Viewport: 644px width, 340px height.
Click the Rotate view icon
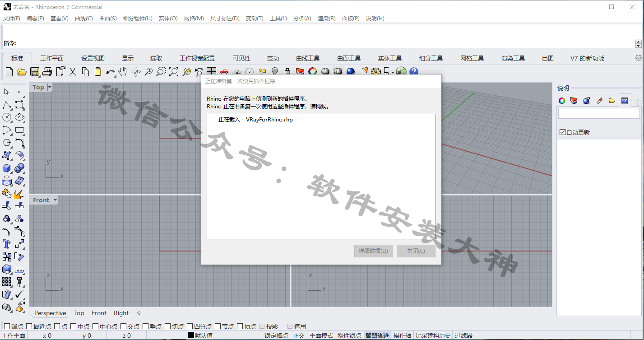click(x=136, y=72)
